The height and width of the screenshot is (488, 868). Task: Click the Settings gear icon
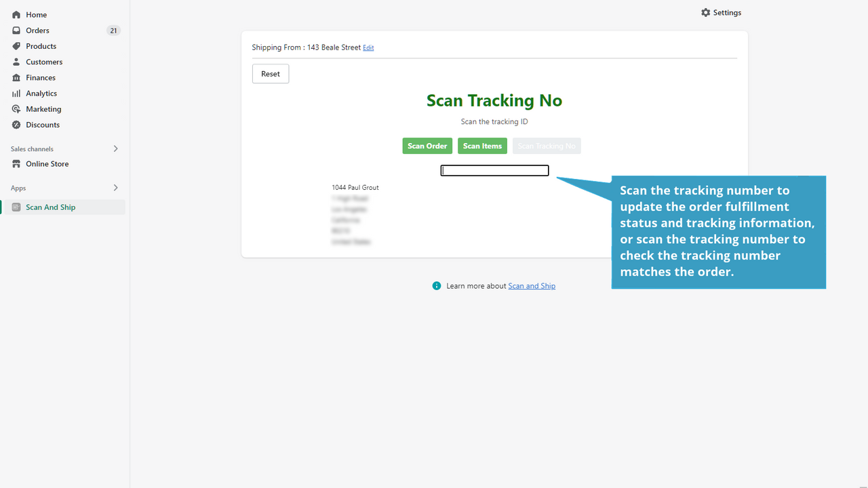(x=706, y=12)
